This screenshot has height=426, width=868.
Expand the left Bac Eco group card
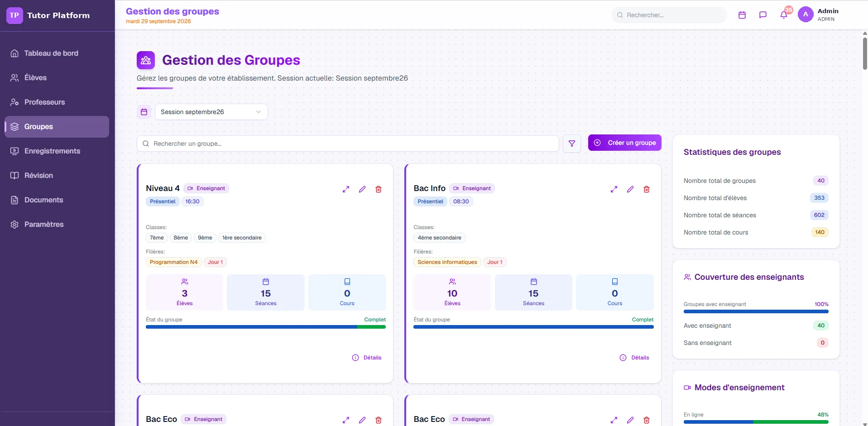point(346,420)
